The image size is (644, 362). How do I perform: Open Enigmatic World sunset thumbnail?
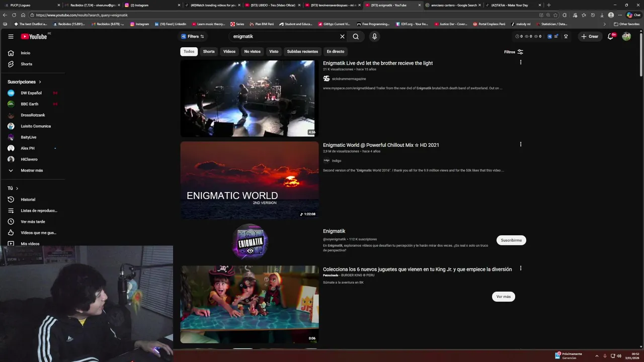[250, 180]
